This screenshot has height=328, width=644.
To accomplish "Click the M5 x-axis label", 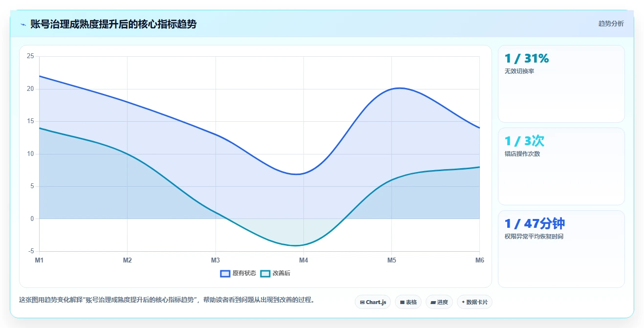I will [x=391, y=261].
